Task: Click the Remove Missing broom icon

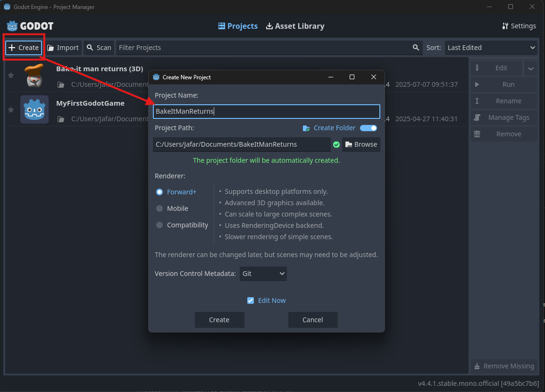Action: 477,366
